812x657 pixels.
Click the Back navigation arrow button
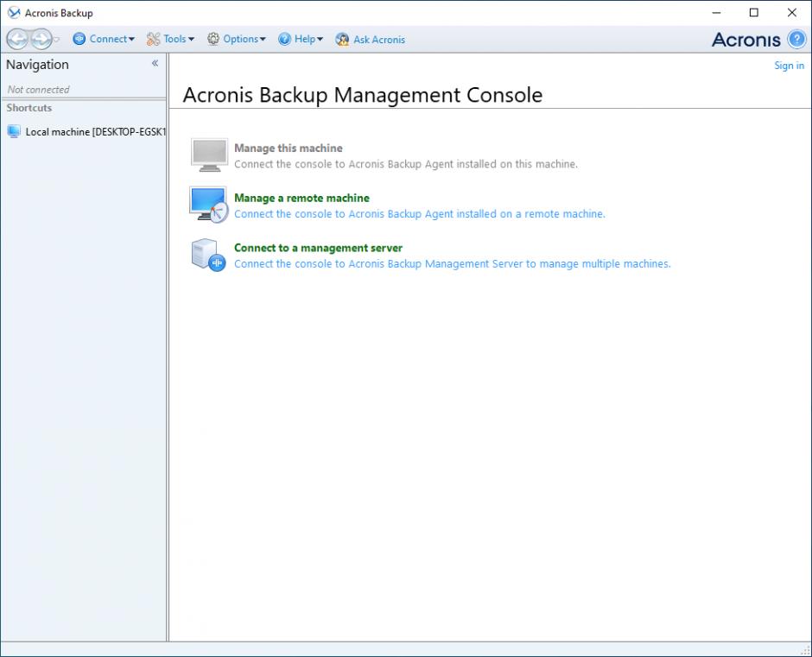point(17,39)
